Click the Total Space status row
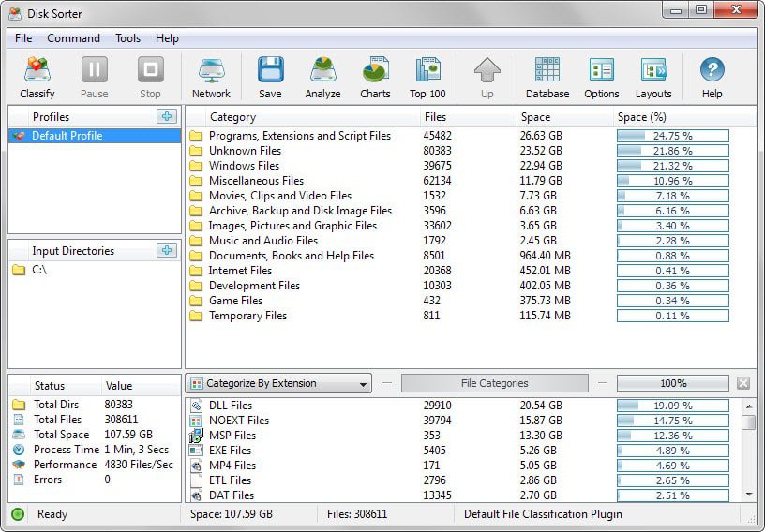This screenshot has height=532, width=765. [95, 435]
